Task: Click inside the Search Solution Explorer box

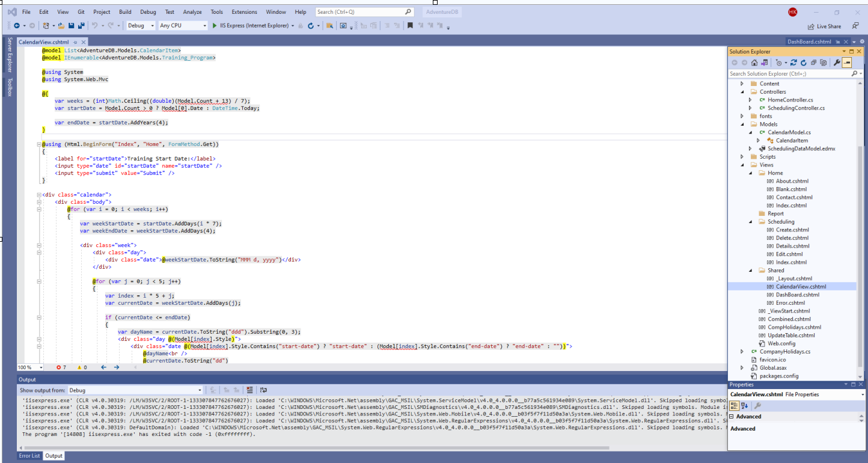Action: pyautogui.click(x=781, y=74)
